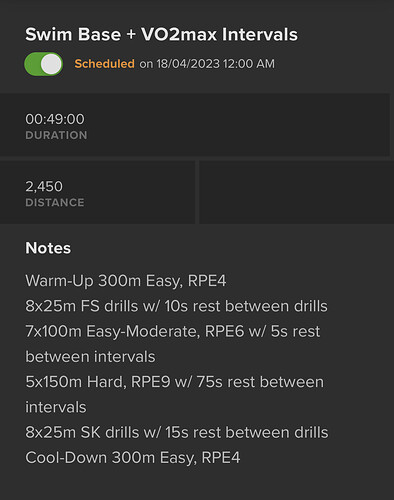Select the 8x25m FS drills note line
The image size is (394, 500).
click(176, 306)
